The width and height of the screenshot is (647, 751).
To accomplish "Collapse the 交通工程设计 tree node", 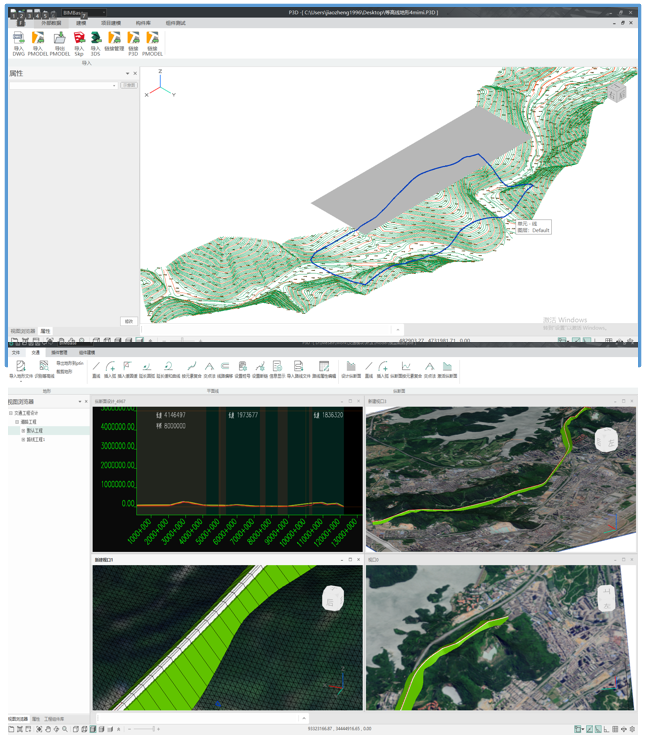I will [11, 413].
